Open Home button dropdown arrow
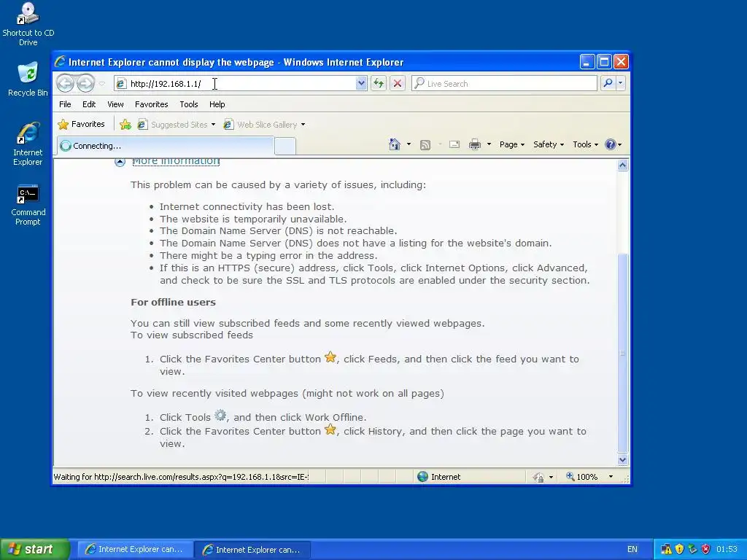 pyautogui.click(x=409, y=144)
